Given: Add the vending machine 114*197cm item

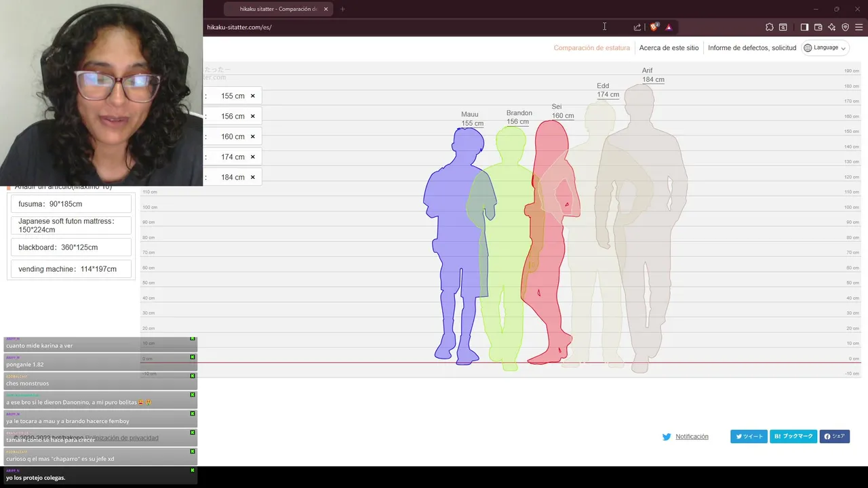Looking at the screenshot, I should 71,269.
